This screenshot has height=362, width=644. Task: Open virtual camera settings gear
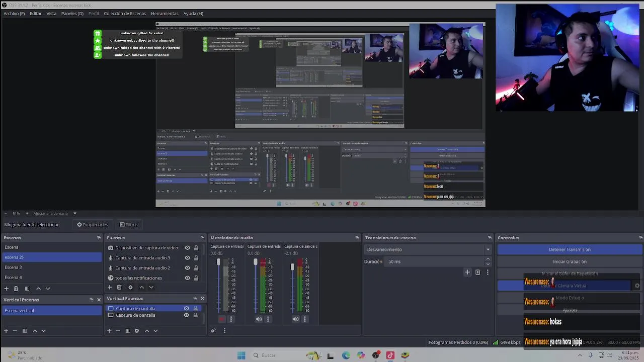637,286
